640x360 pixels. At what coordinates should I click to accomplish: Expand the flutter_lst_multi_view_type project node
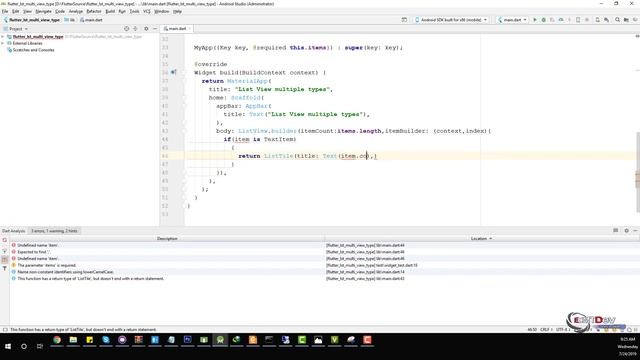(x=3, y=37)
